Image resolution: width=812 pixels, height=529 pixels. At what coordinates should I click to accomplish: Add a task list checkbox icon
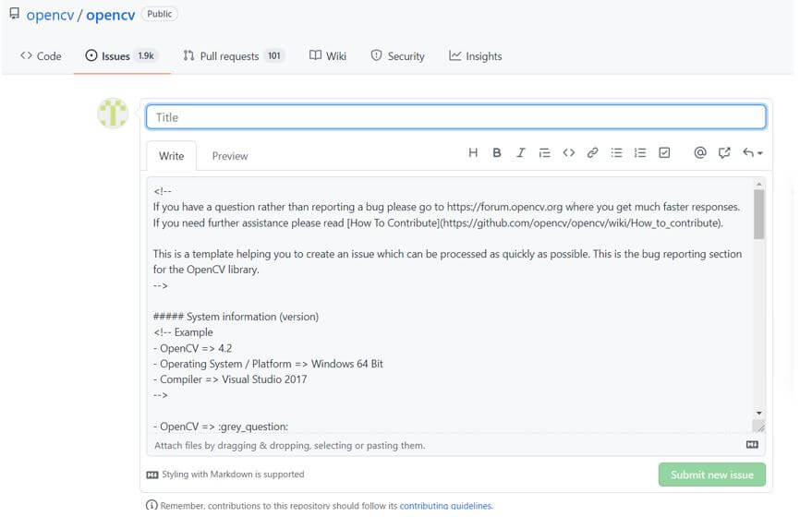[x=664, y=152]
